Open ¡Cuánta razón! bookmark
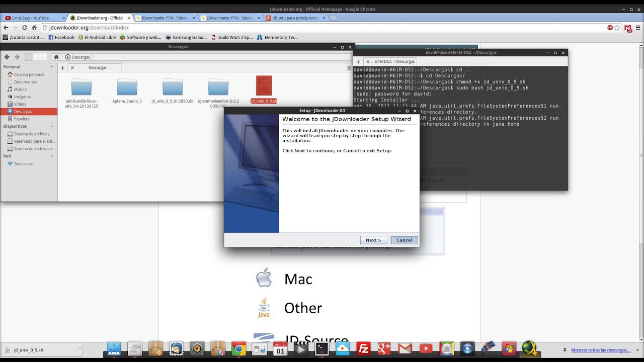This screenshot has height=362, width=644. (23, 37)
